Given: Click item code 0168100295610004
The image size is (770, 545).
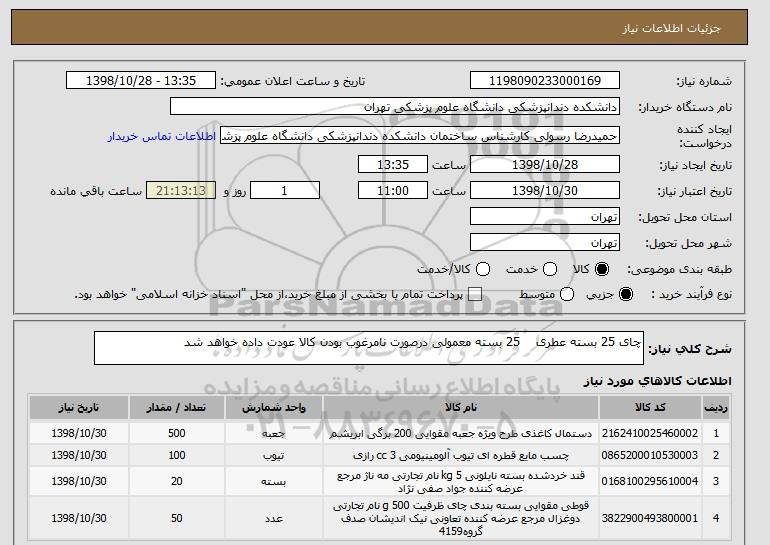Looking at the screenshot, I should click(650, 481).
